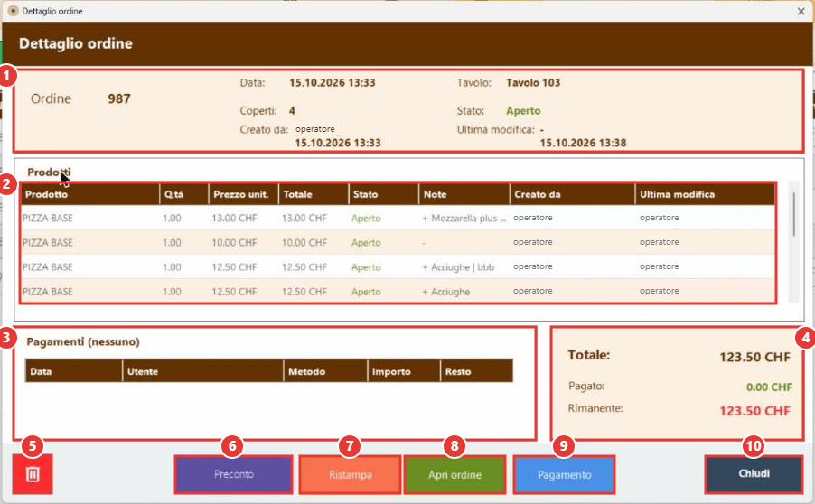
Task: Click the blue Pagamento button
Action: pyautogui.click(x=564, y=474)
